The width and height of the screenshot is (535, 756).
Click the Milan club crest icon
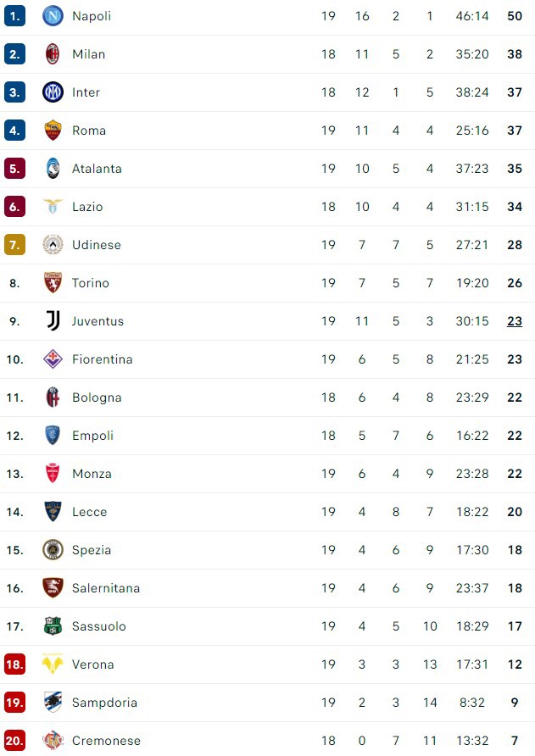[x=53, y=54]
